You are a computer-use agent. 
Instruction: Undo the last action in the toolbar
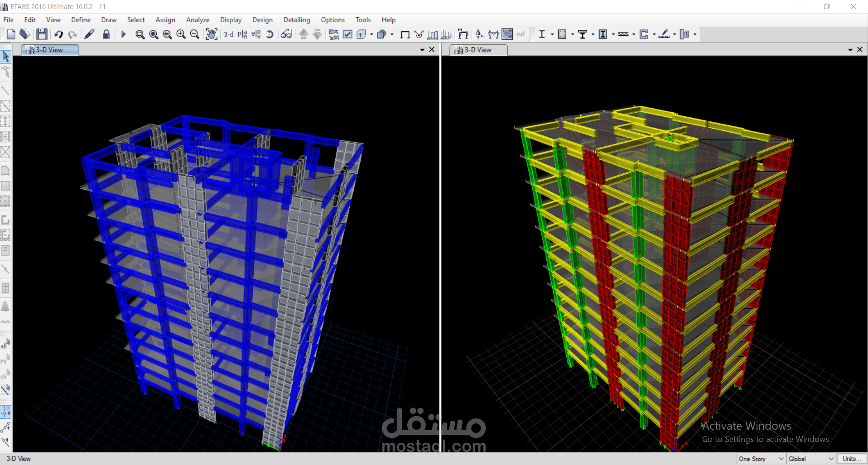58,34
